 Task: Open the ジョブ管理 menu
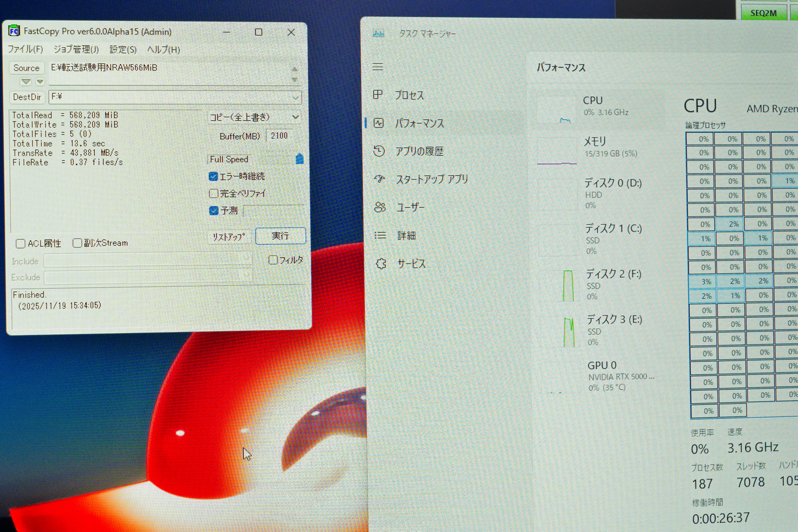click(76, 49)
